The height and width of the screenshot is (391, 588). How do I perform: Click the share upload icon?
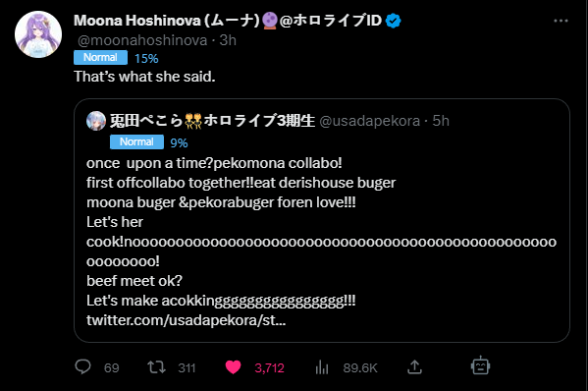(x=414, y=367)
